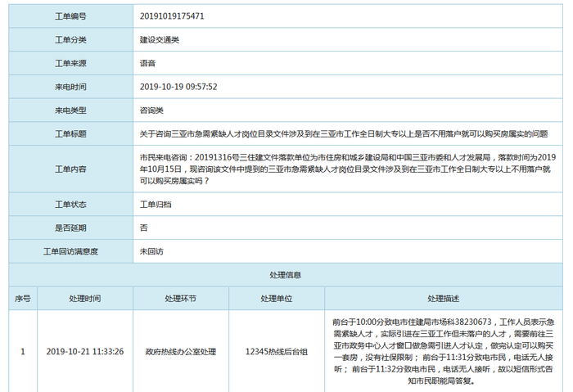Select the 语音 source value

click(x=147, y=63)
